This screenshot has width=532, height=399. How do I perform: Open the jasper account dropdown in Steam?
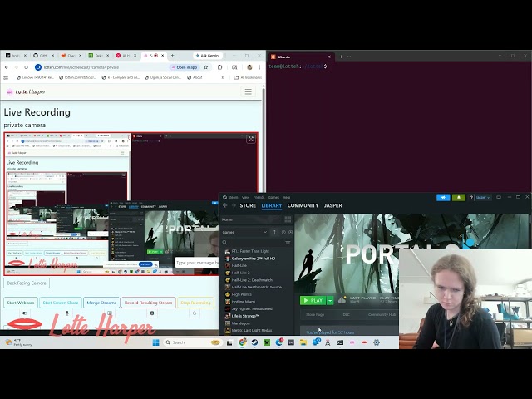[483, 198]
